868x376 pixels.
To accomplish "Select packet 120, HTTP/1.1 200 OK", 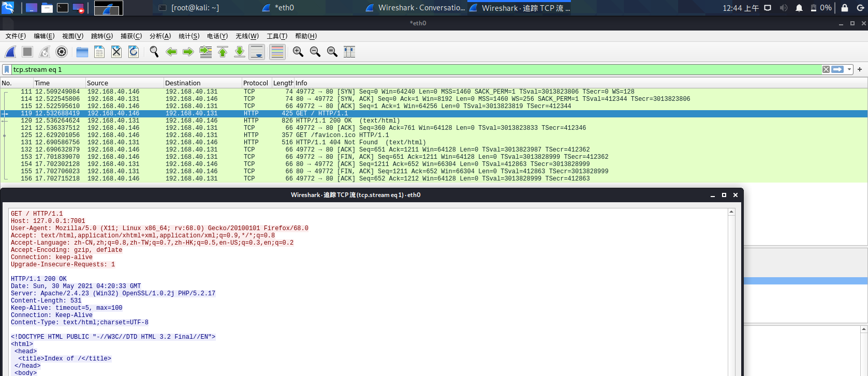I will (434, 121).
